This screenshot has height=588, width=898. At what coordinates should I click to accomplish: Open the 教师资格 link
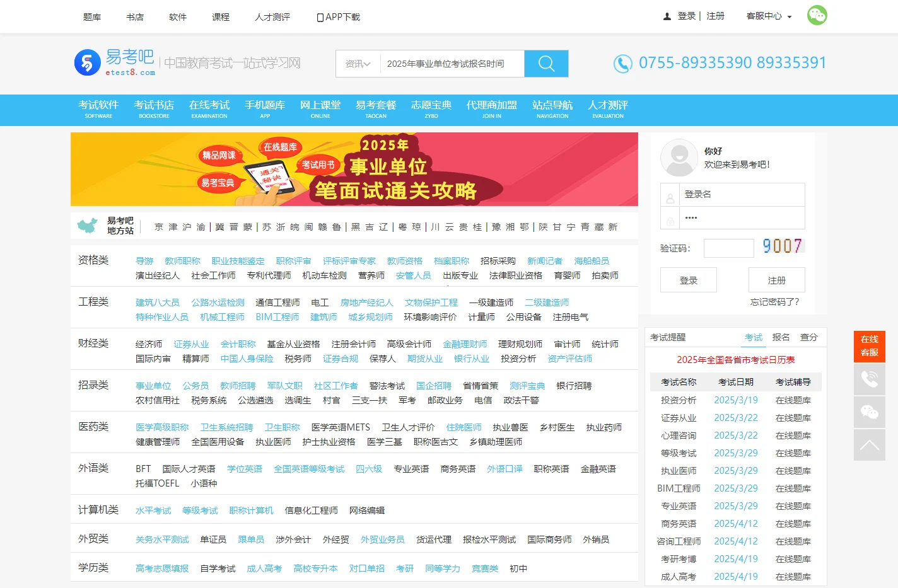click(405, 261)
